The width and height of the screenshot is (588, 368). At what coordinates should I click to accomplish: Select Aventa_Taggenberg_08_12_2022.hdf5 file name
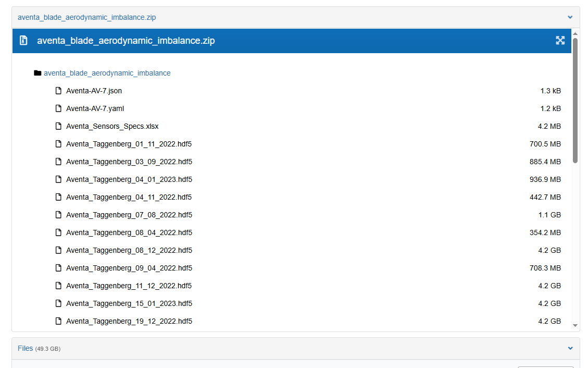(x=129, y=250)
